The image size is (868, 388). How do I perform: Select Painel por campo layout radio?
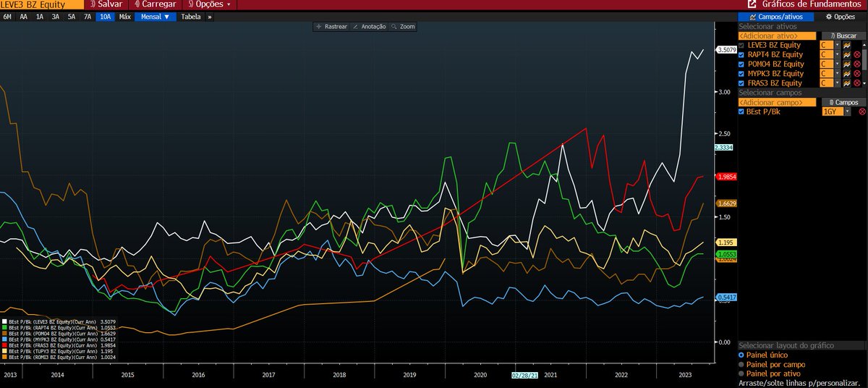point(741,364)
